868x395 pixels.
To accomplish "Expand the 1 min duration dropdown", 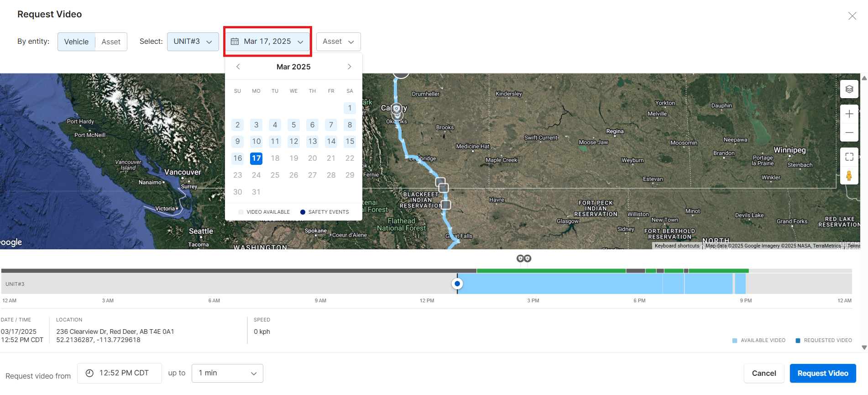I will pyautogui.click(x=227, y=373).
